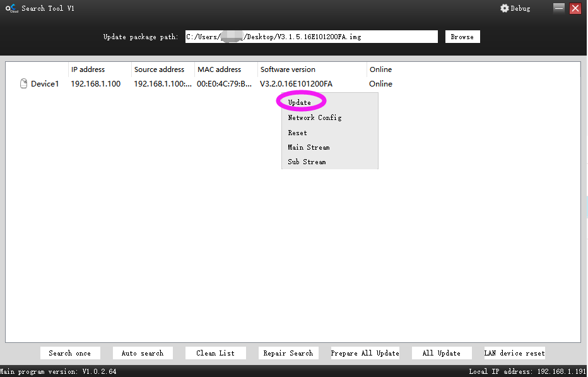Screen dimensions: 588x377
Task: Open Network Config from context menu
Action: (315, 117)
